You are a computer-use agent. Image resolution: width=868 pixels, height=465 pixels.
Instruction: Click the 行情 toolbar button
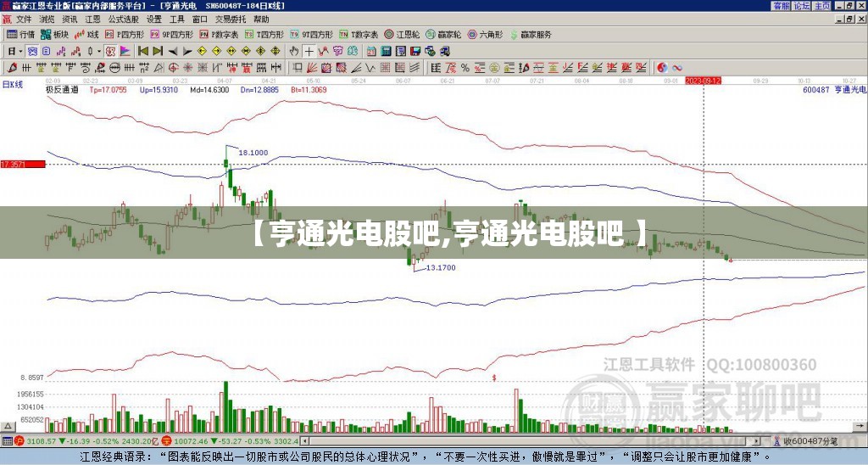(21, 34)
